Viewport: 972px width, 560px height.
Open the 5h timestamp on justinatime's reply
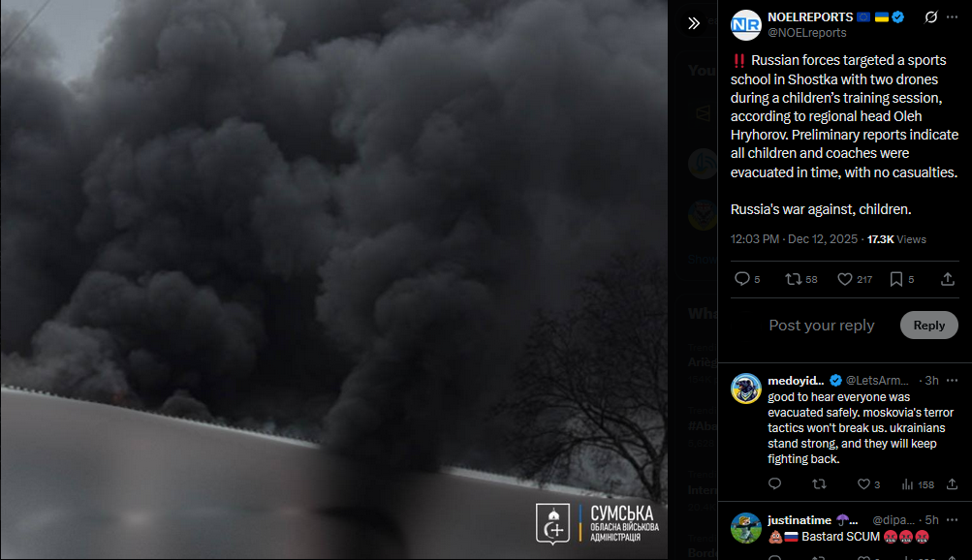(931, 520)
